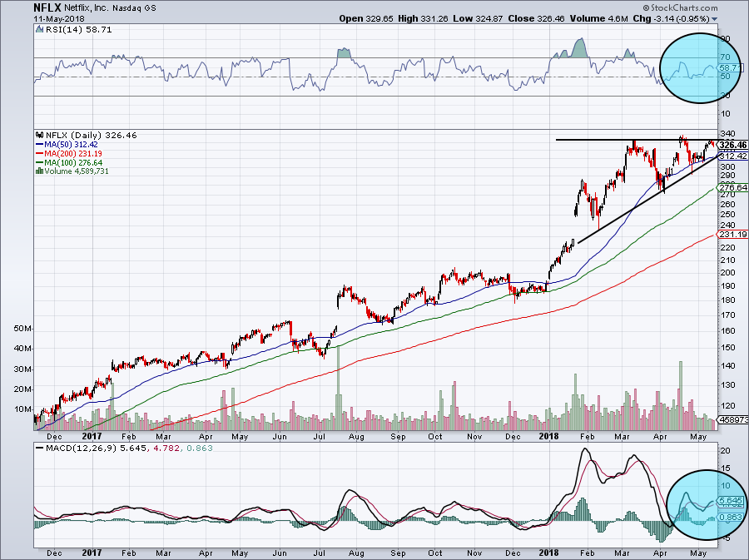This screenshot has height=560, width=749.
Task: Click the 312.42 MA tag on right axis
Action: 732,156
